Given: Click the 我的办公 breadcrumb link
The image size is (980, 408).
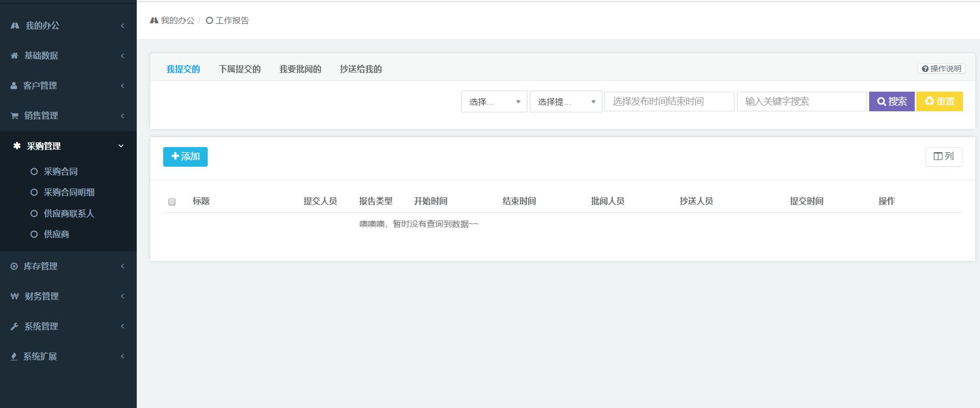Looking at the screenshot, I should 178,21.
